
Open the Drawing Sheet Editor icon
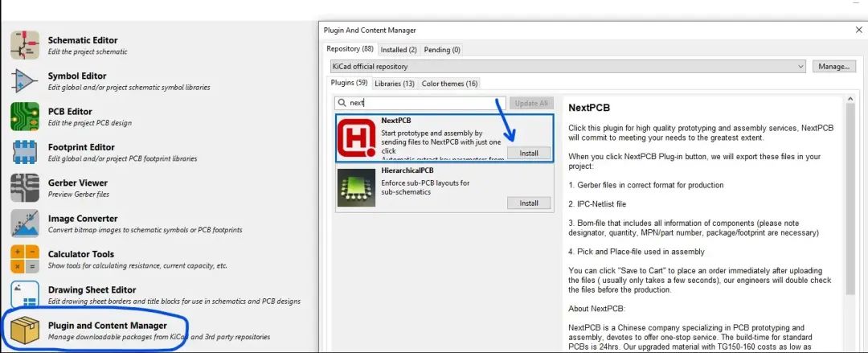point(24,294)
